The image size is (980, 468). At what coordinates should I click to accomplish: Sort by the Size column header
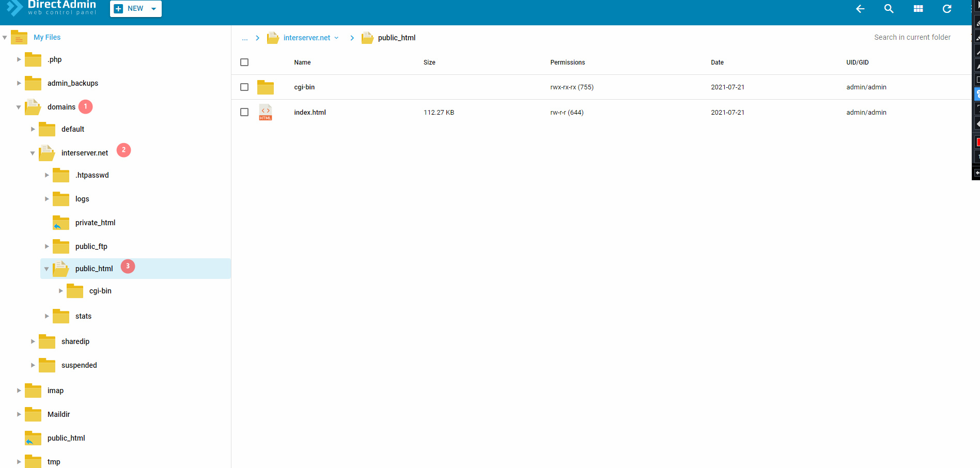pyautogui.click(x=429, y=63)
